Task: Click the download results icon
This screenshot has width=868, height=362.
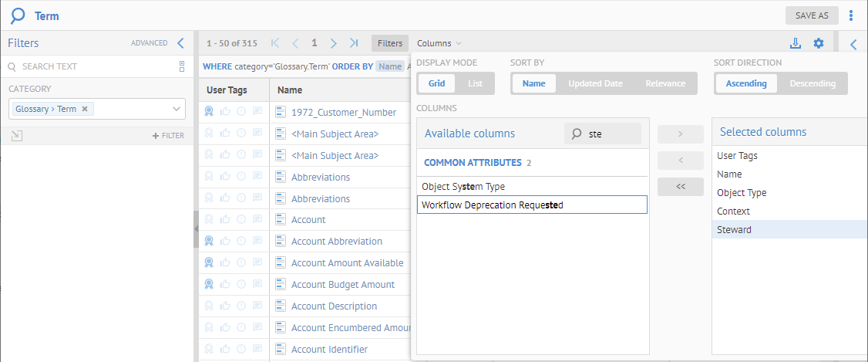Action: point(796,44)
